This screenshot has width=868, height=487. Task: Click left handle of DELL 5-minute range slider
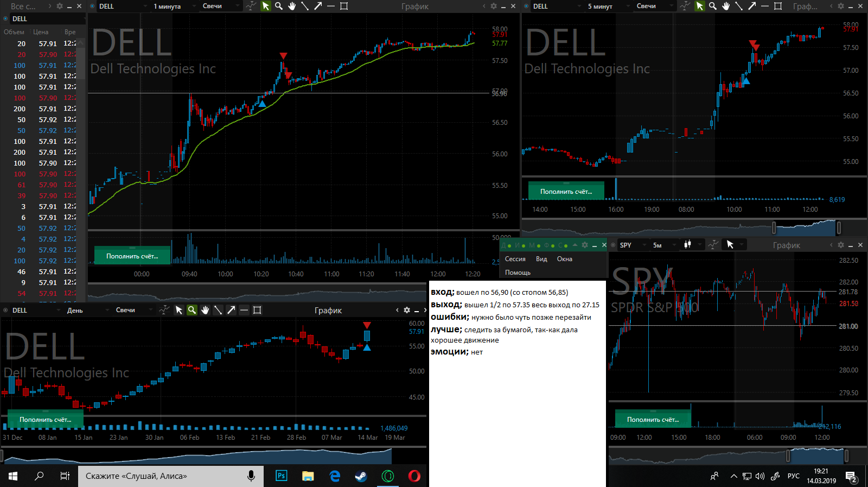click(x=774, y=227)
